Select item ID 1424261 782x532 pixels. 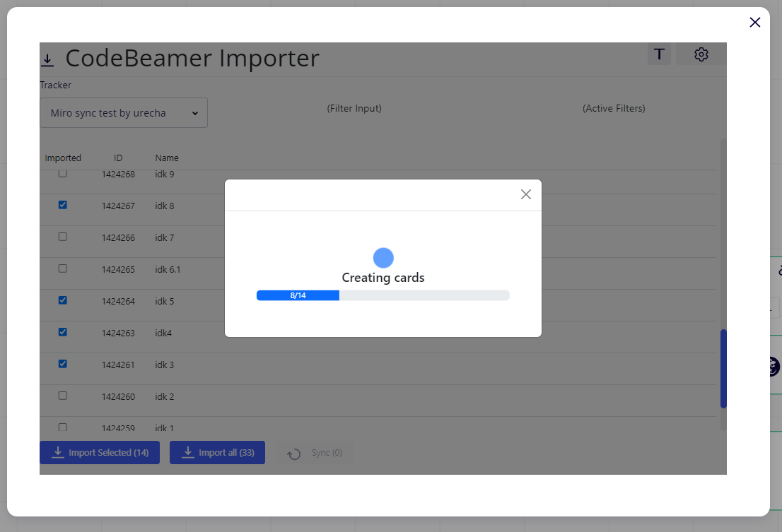pos(118,365)
